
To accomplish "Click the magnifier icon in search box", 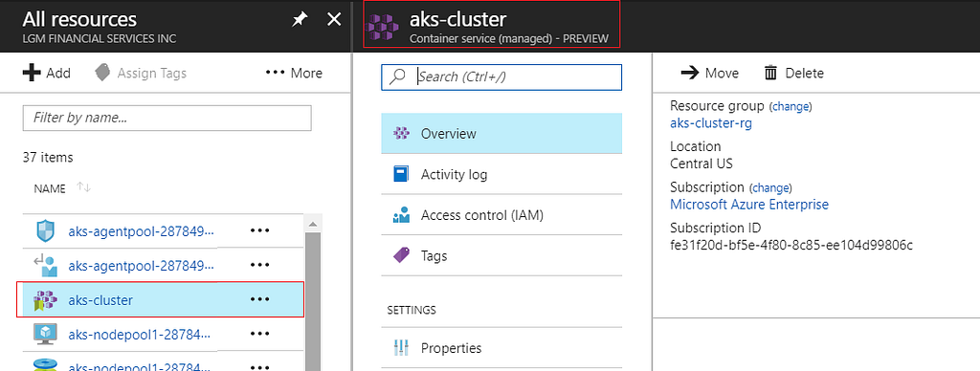I will (x=398, y=76).
